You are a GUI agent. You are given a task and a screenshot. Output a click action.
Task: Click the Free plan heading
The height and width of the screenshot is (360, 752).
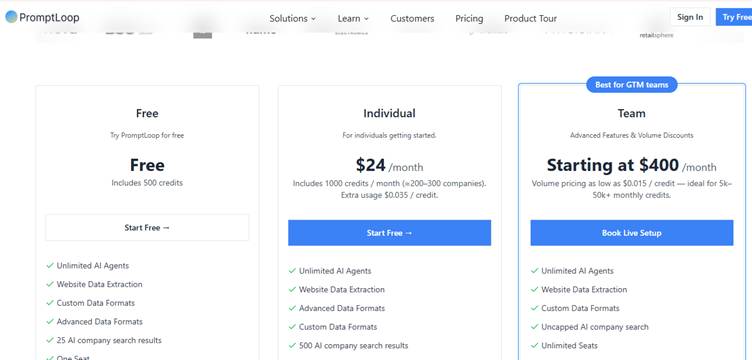click(x=147, y=114)
